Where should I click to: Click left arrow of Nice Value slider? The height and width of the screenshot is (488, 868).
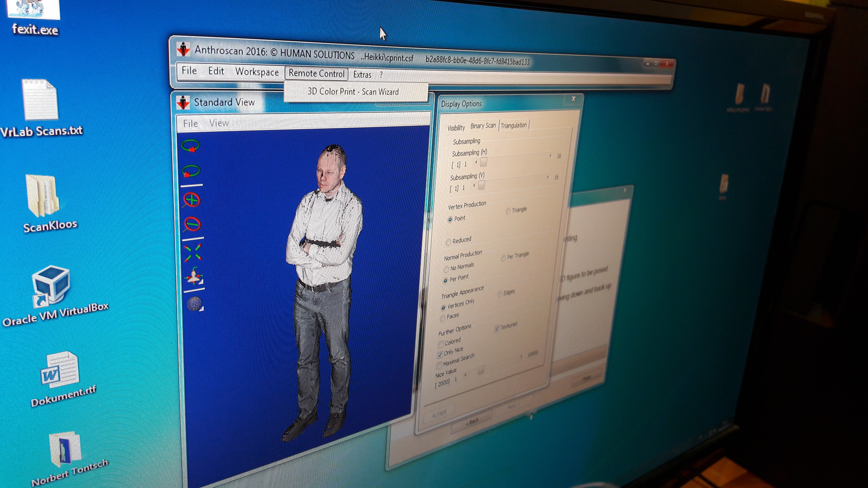(465, 375)
